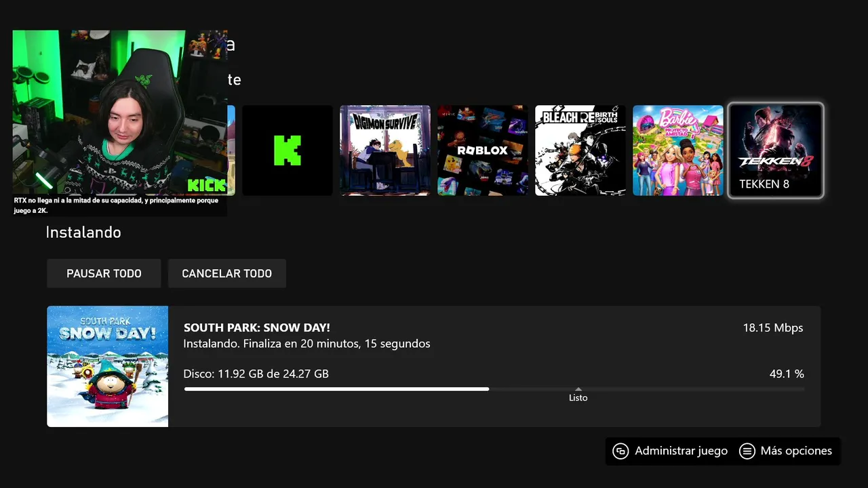Screen dimensions: 868x488
Task: Open the Kick app tile
Action: [x=288, y=150]
